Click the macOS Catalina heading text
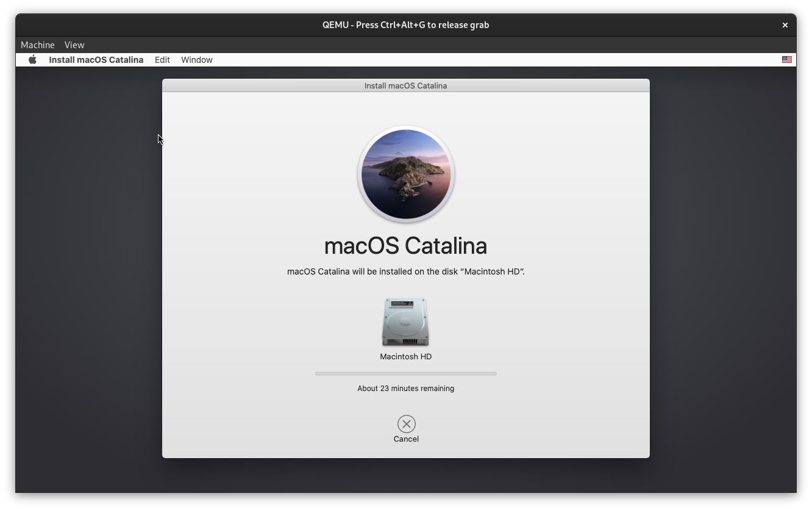The image size is (812, 510). click(x=405, y=245)
